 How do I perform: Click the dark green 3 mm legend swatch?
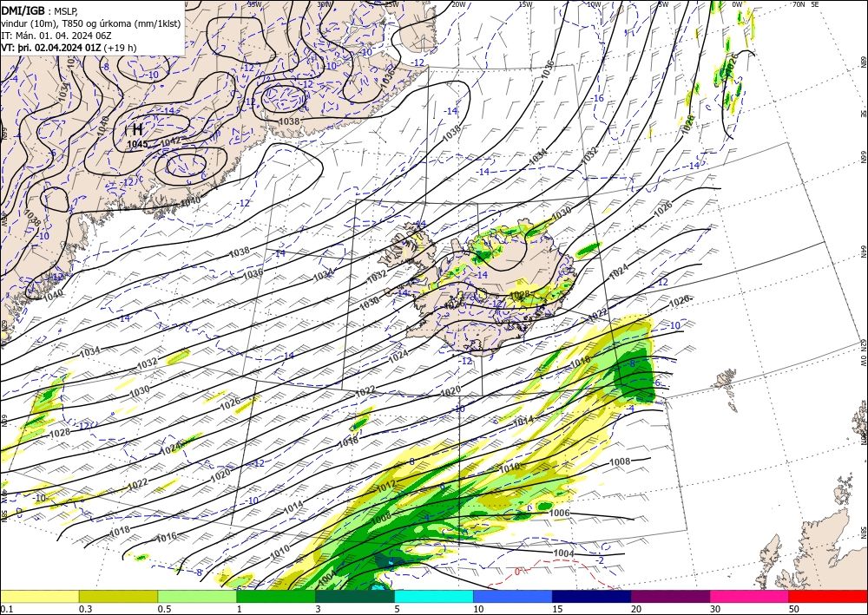355,596
